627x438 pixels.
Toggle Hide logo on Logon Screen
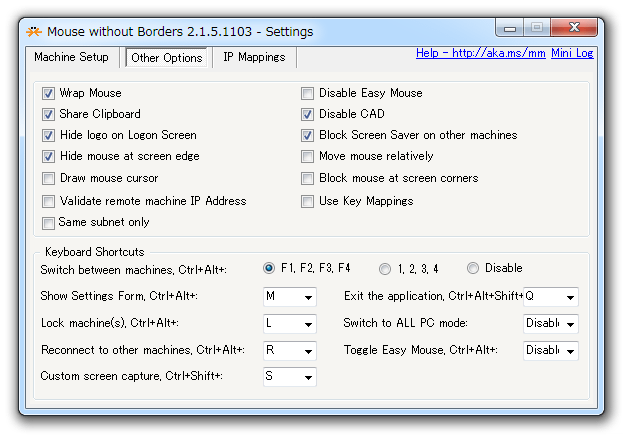pos(48,135)
